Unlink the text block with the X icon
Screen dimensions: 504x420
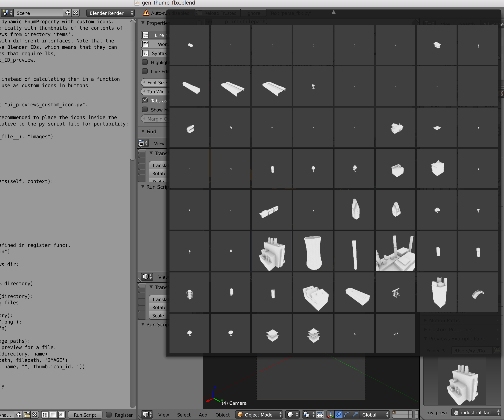tap(35, 414)
